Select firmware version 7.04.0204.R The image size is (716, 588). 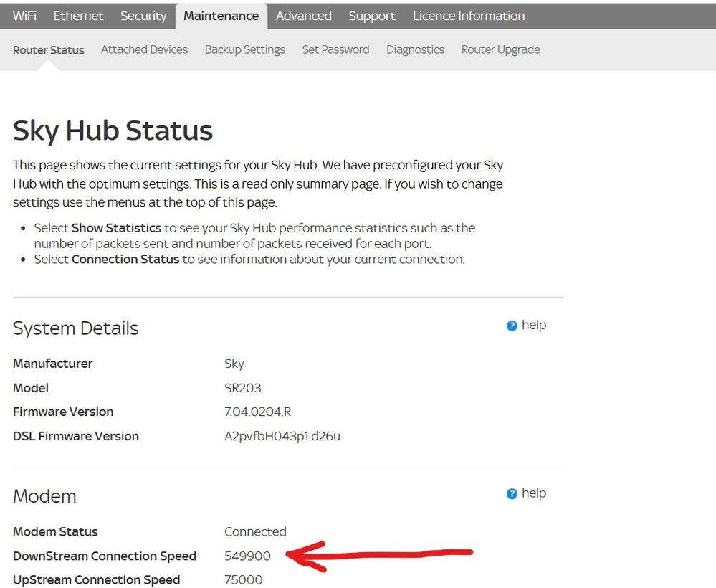click(x=257, y=412)
